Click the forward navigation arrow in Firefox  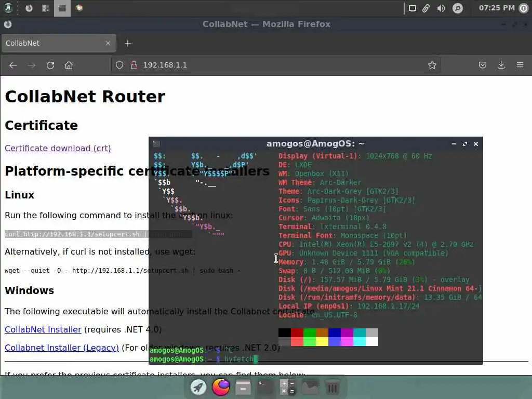pyautogui.click(x=32, y=65)
